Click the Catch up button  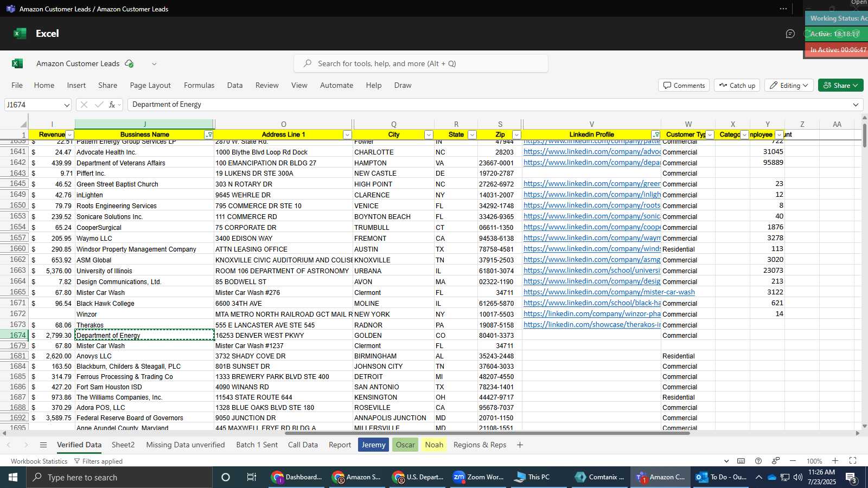click(737, 85)
